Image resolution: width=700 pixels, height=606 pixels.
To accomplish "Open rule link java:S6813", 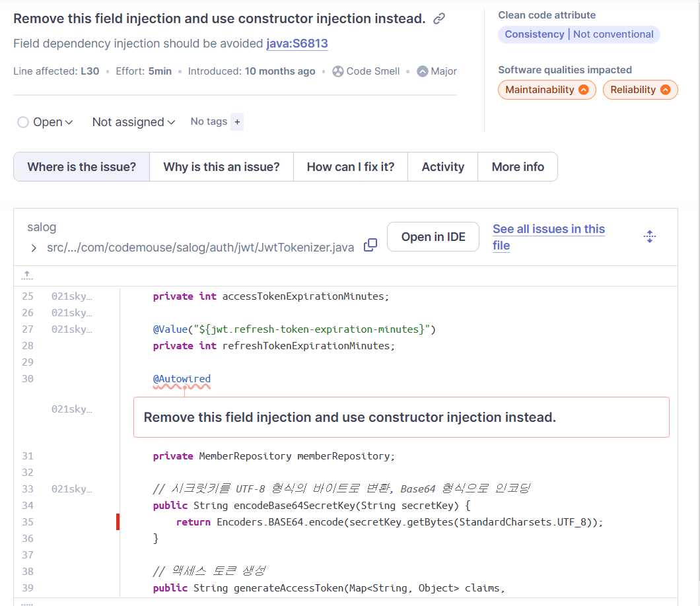I will pos(297,44).
